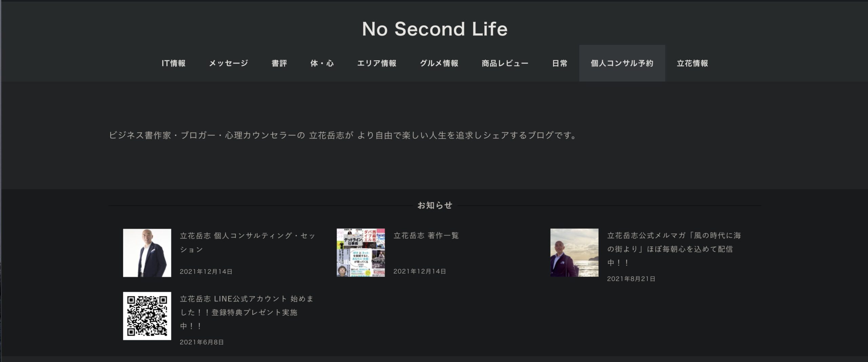Open the book covers collage thumbnail
The width and height of the screenshot is (868, 362).
click(360, 253)
